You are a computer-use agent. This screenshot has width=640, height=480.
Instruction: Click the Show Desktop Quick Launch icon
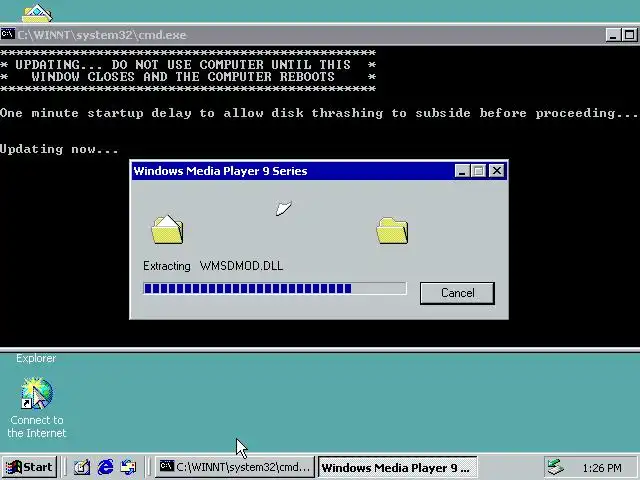pos(82,467)
